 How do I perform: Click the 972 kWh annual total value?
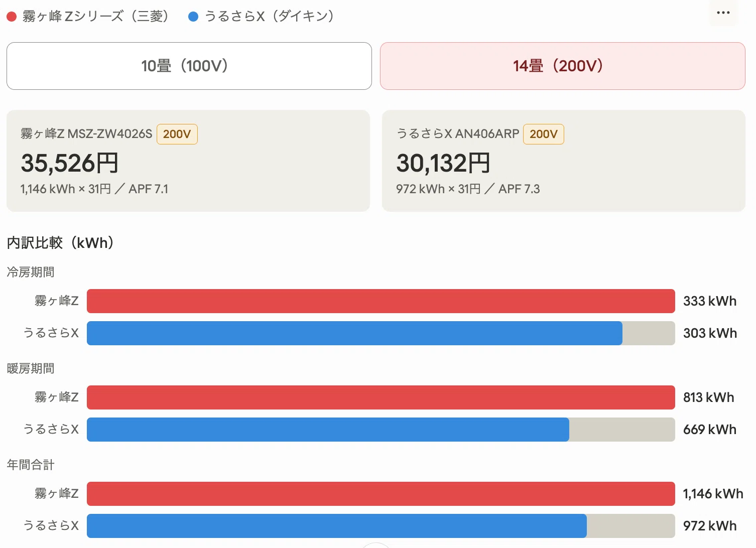(710, 526)
